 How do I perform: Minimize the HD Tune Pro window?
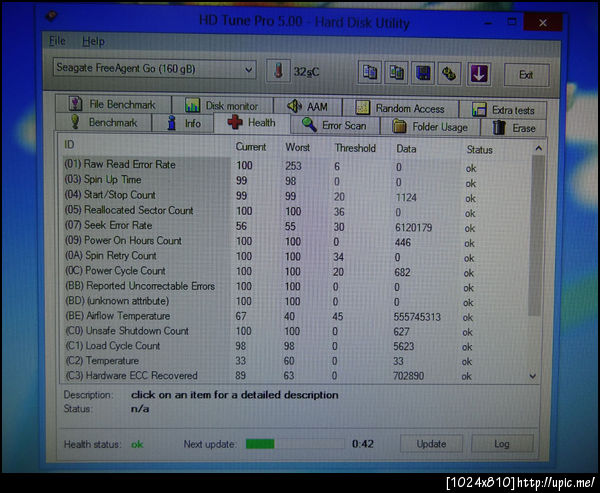coord(488,23)
